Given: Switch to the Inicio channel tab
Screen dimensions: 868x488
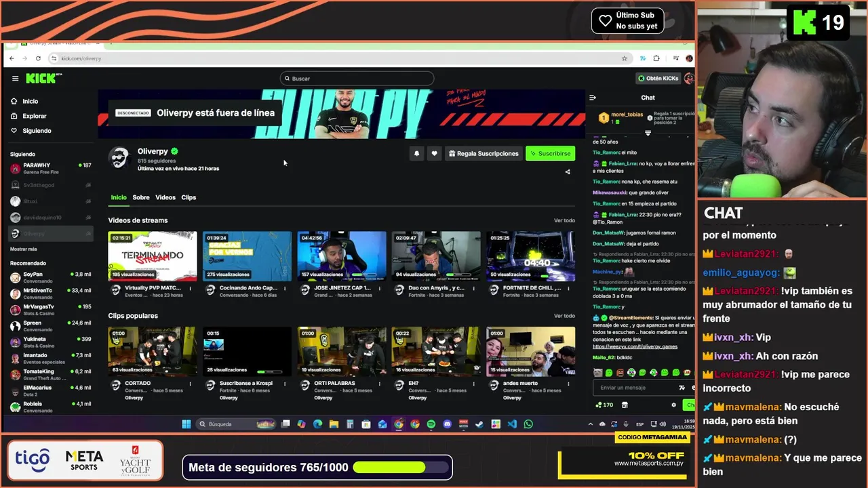Looking at the screenshot, I should point(119,197).
